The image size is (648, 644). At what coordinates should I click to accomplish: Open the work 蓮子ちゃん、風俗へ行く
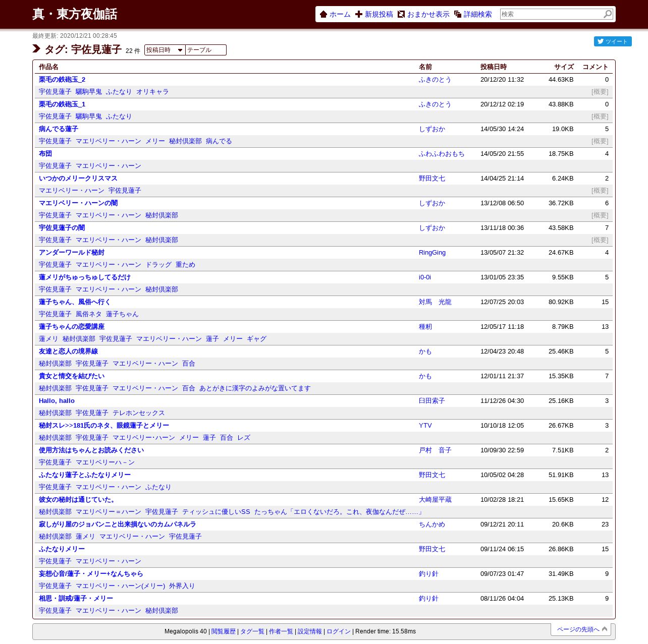75,302
